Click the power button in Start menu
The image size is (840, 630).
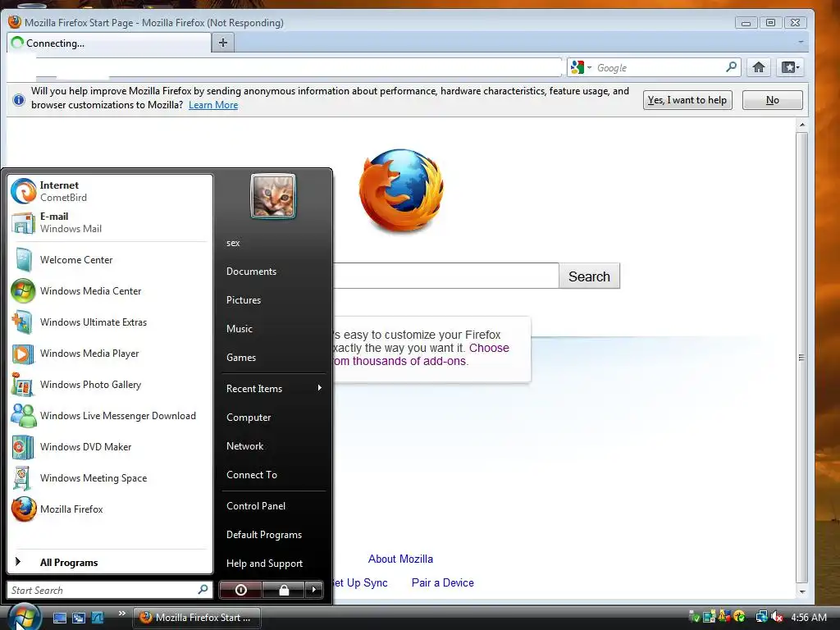pos(240,590)
